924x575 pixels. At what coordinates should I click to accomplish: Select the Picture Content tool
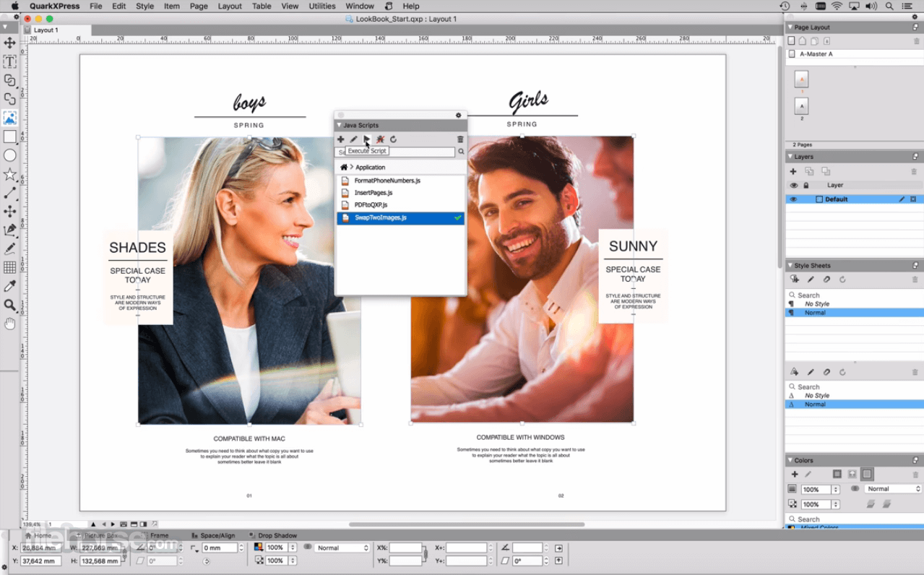(9, 118)
